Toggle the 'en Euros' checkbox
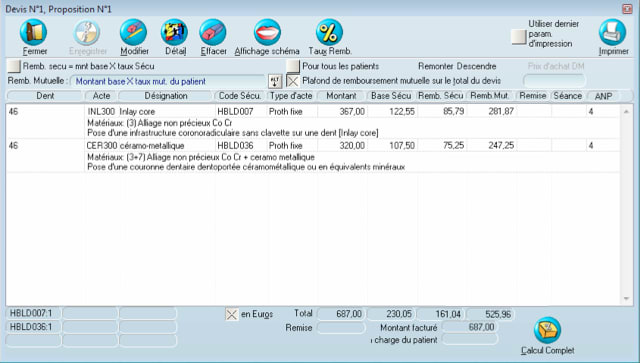Image resolution: width=640 pixels, height=363 pixels. coord(232,314)
